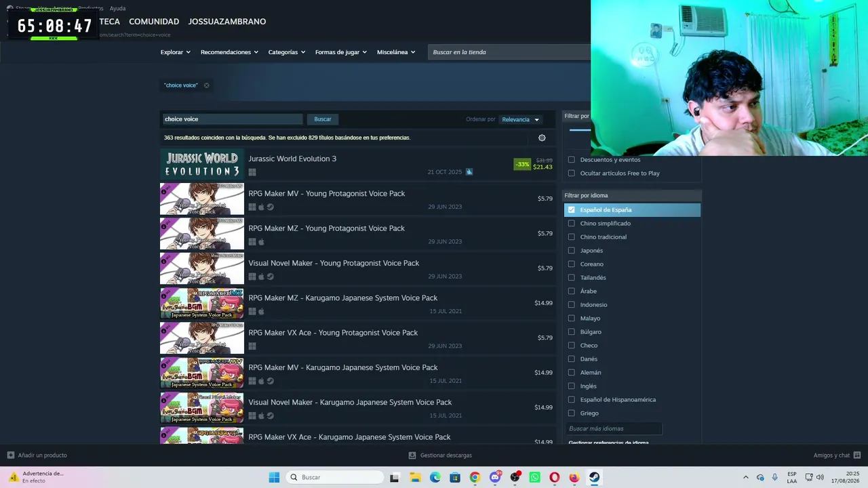Image resolution: width=868 pixels, height=488 pixels.
Task: Check Chino simplificado language filter
Action: point(571,224)
